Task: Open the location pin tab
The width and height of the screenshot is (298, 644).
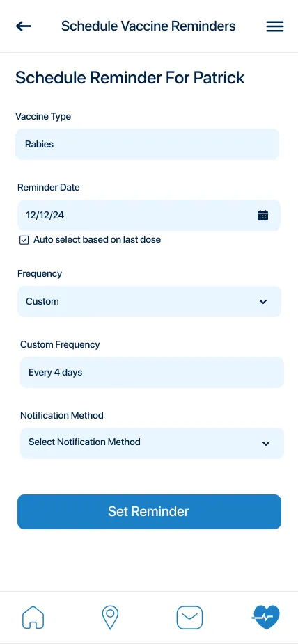Action: [x=110, y=618]
